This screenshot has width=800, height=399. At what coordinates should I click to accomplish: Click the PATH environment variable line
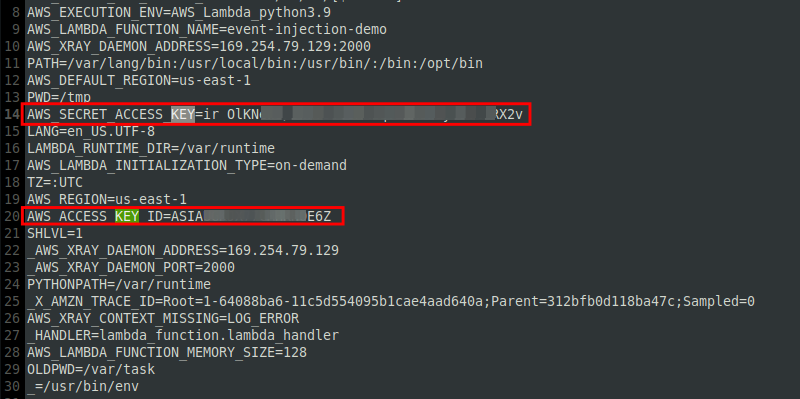click(255, 63)
